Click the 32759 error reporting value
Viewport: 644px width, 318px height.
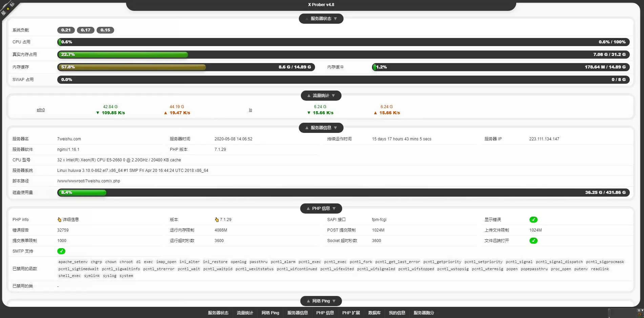click(63, 230)
